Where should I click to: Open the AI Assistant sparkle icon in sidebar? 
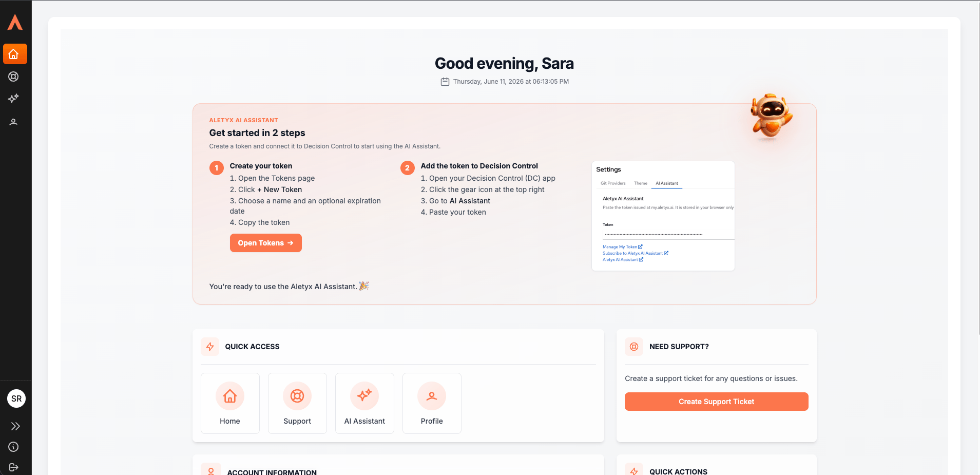14,99
